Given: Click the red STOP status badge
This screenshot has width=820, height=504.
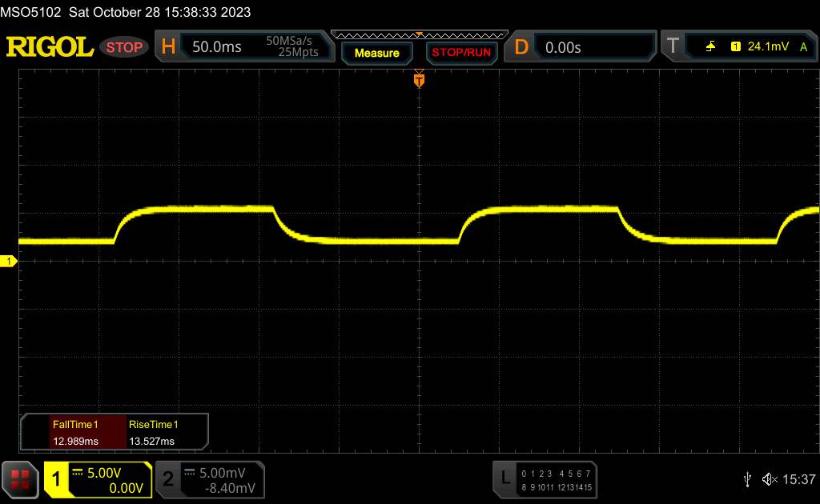Looking at the screenshot, I should [125, 47].
